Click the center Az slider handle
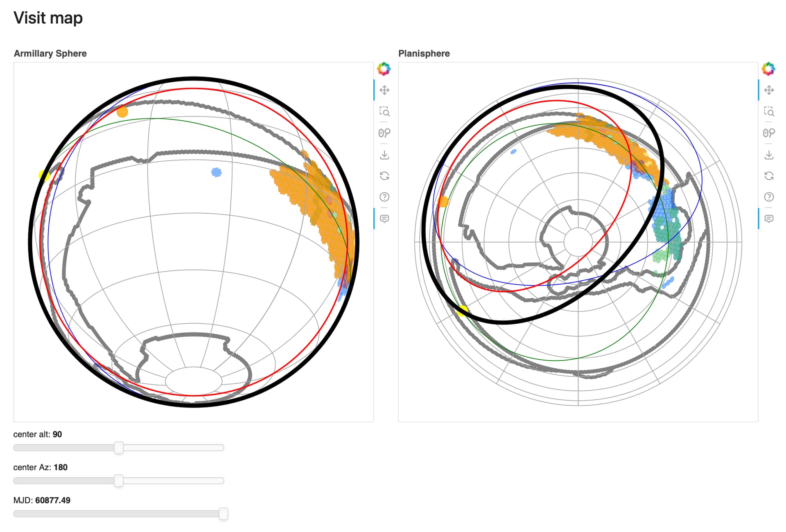786x532 pixels. [x=119, y=481]
